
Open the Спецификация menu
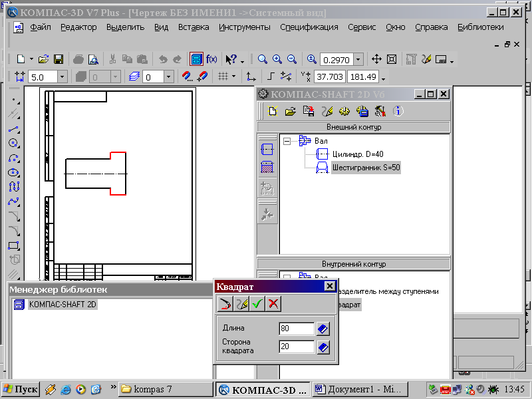point(309,27)
